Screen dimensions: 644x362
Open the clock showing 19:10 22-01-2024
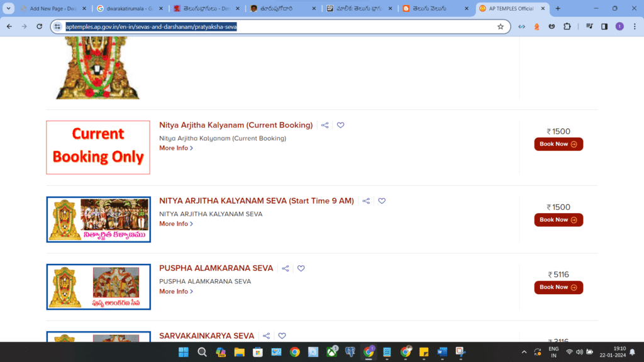pos(613,352)
